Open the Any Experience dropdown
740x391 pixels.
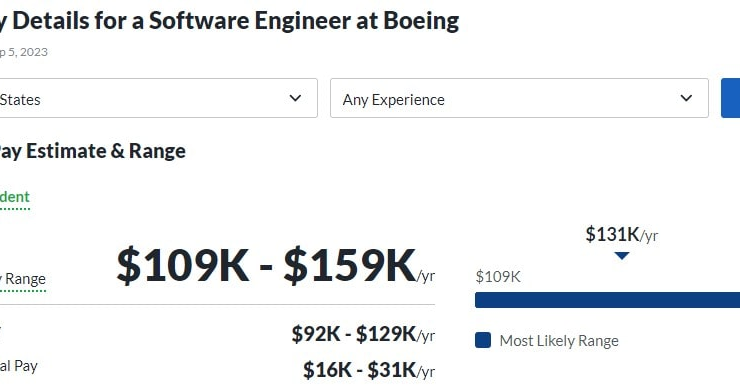point(519,98)
